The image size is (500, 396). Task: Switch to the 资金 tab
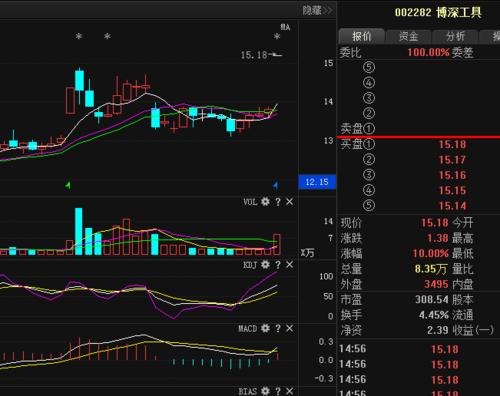point(408,36)
